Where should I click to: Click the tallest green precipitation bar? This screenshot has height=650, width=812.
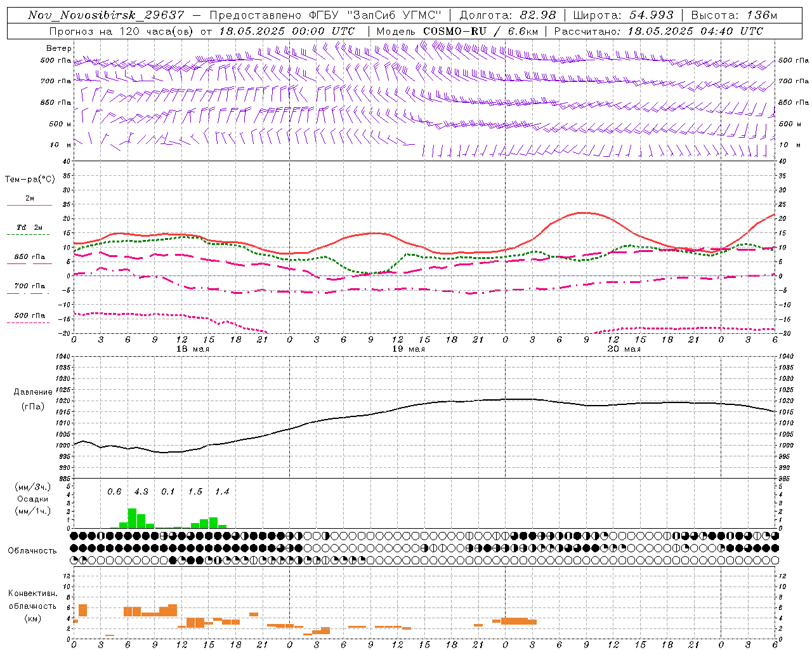pyautogui.click(x=132, y=518)
